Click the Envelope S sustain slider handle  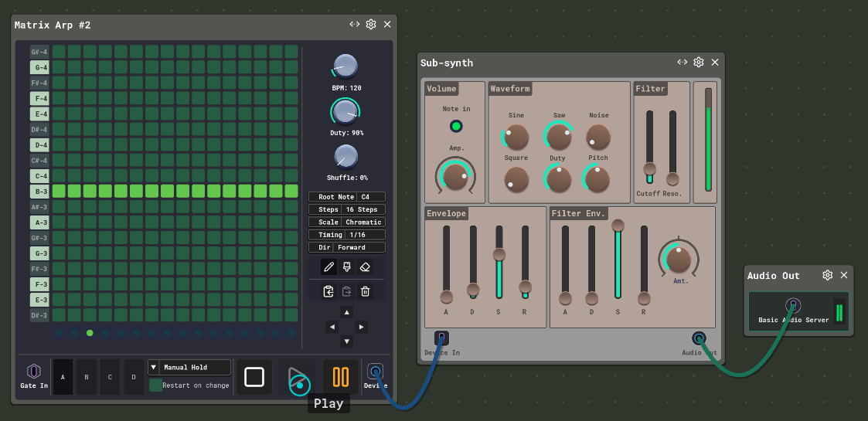click(499, 254)
